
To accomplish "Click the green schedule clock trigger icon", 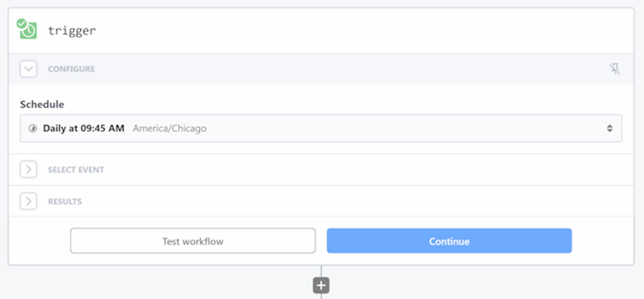I will coord(29,31).
